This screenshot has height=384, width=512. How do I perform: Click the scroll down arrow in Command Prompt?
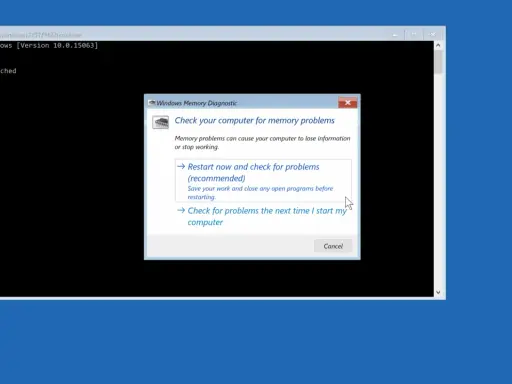click(x=438, y=292)
